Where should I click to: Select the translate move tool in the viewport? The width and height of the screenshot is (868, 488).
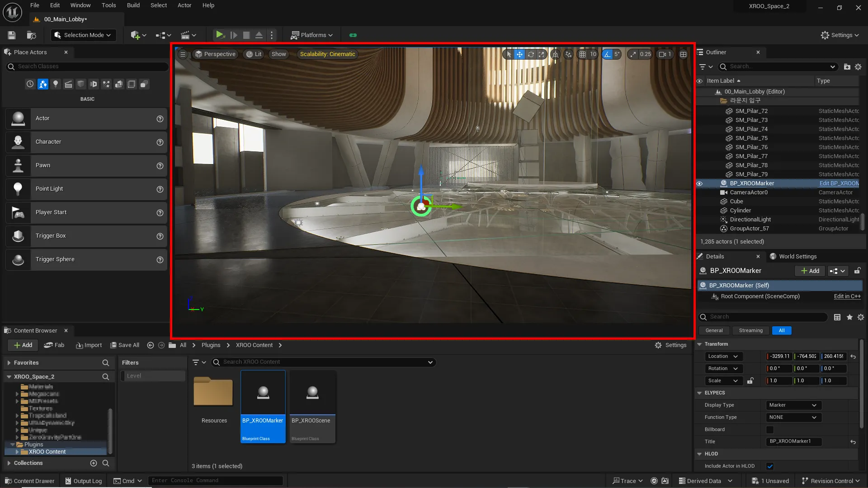[x=519, y=54]
